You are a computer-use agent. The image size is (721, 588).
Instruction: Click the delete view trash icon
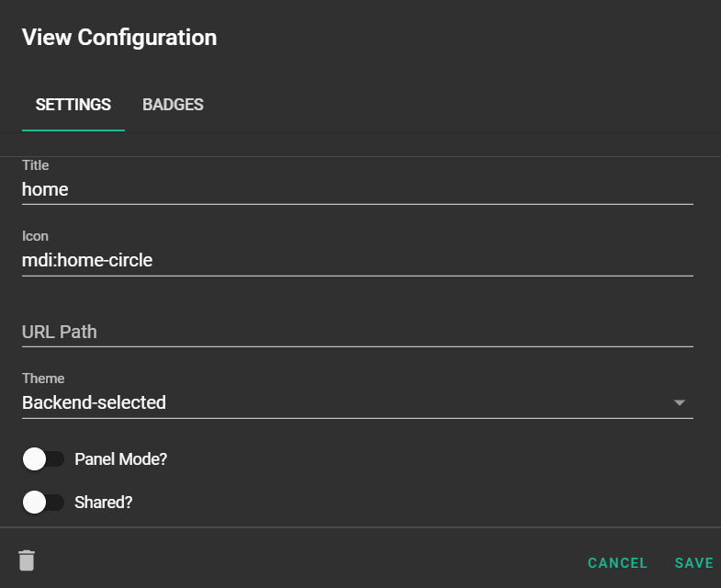pos(27,560)
